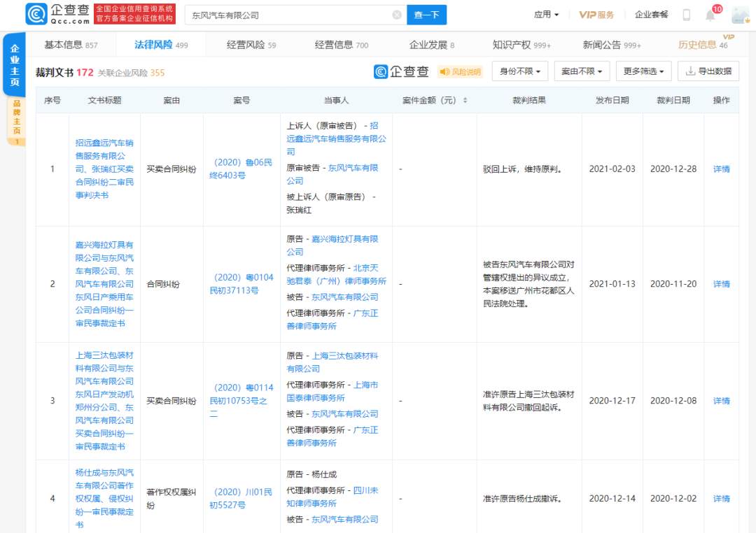This screenshot has height=533, width=756.
Task: Click the 2021-02-03 publish date cell
Action: coord(612,169)
